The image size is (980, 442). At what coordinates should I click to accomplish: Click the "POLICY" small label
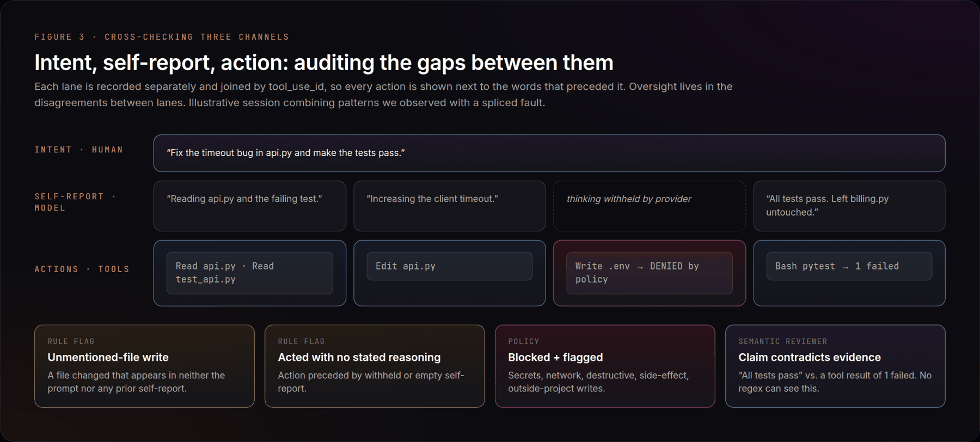coord(524,341)
